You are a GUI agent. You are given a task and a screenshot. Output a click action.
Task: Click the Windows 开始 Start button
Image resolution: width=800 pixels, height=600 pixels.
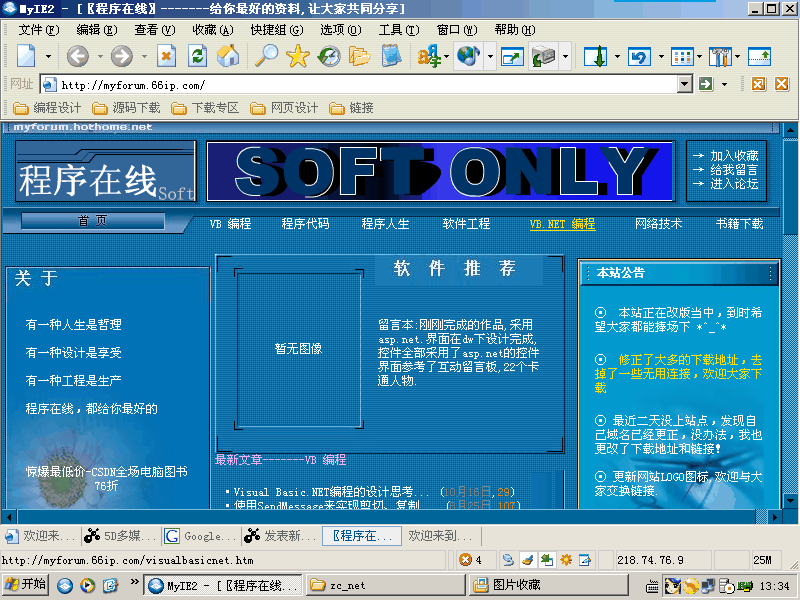tap(26, 585)
